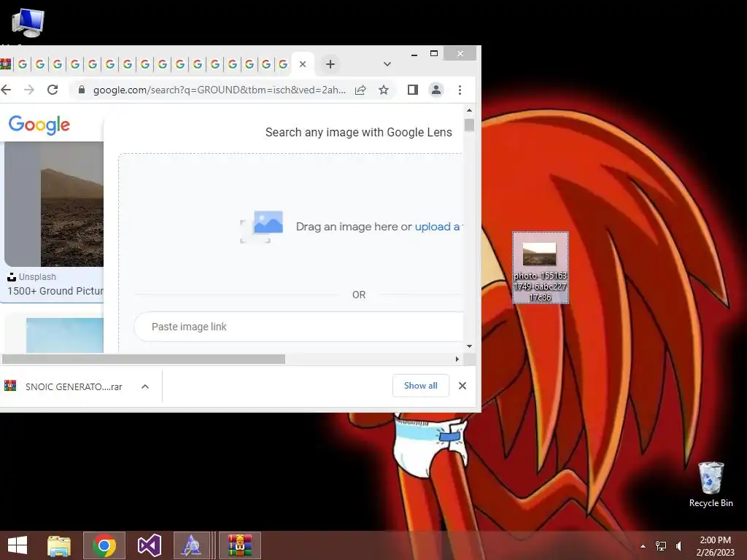This screenshot has height=560, width=747.
Task: Click the WinRAR taskbar icon
Action: pos(239,545)
